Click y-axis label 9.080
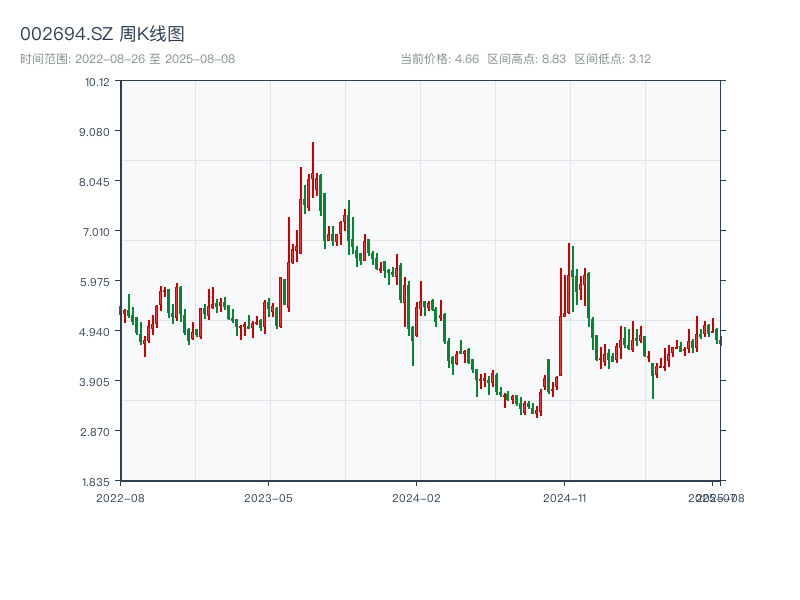This screenshot has width=800, height=600. tap(94, 132)
